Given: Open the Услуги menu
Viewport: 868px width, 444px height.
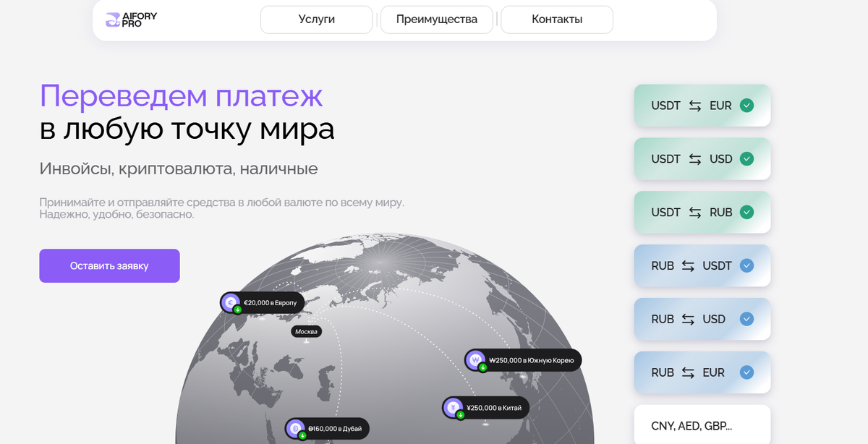Looking at the screenshot, I should coord(316,20).
